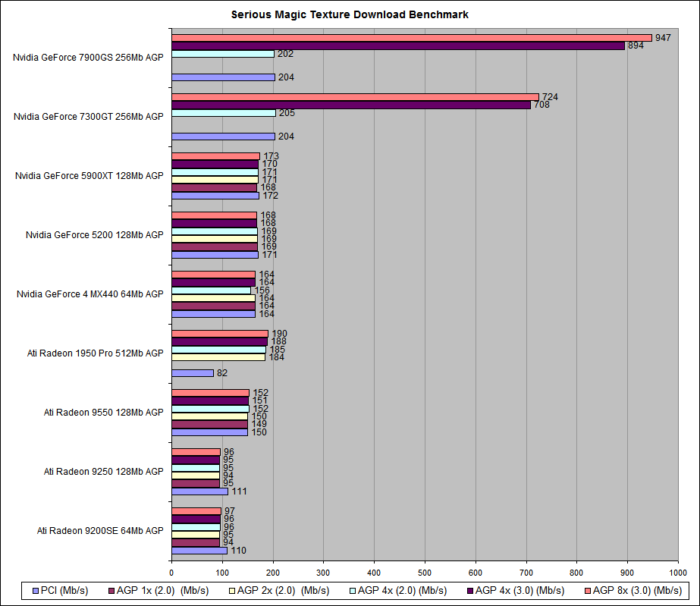
Task: Select the Radeon 9200SE PCI bar valued 110
Action: pos(199,551)
